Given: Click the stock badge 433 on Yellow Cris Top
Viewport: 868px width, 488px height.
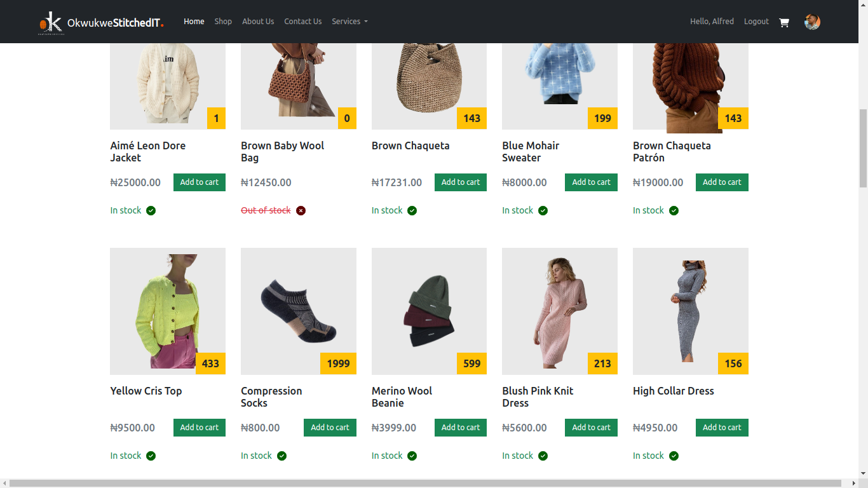Looking at the screenshot, I should coord(210,363).
